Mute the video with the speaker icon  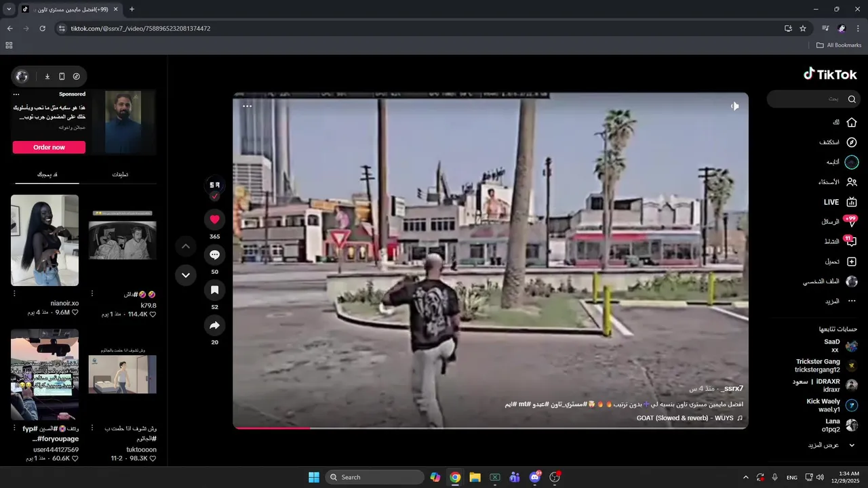pyautogui.click(x=734, y=106)
